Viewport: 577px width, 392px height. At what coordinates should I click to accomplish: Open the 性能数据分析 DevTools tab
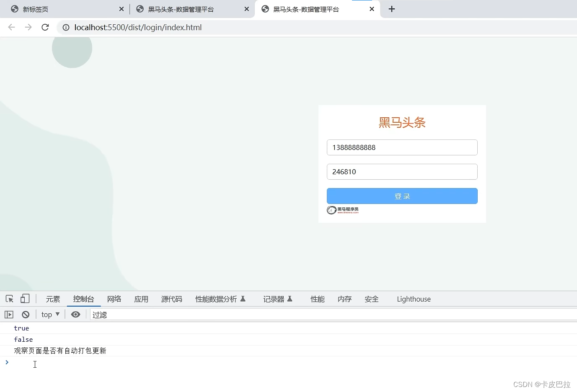point(220,299)
